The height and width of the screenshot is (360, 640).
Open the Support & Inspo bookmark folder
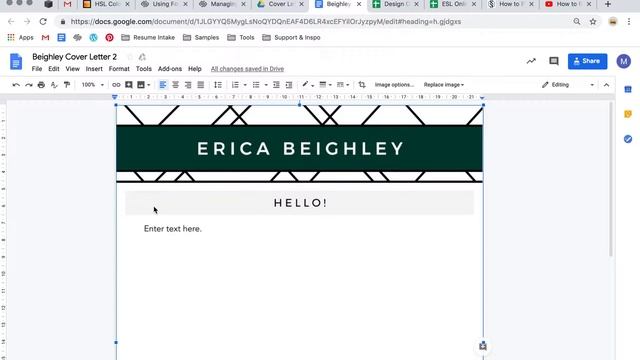pyautogui.click(x=291, y=38)
